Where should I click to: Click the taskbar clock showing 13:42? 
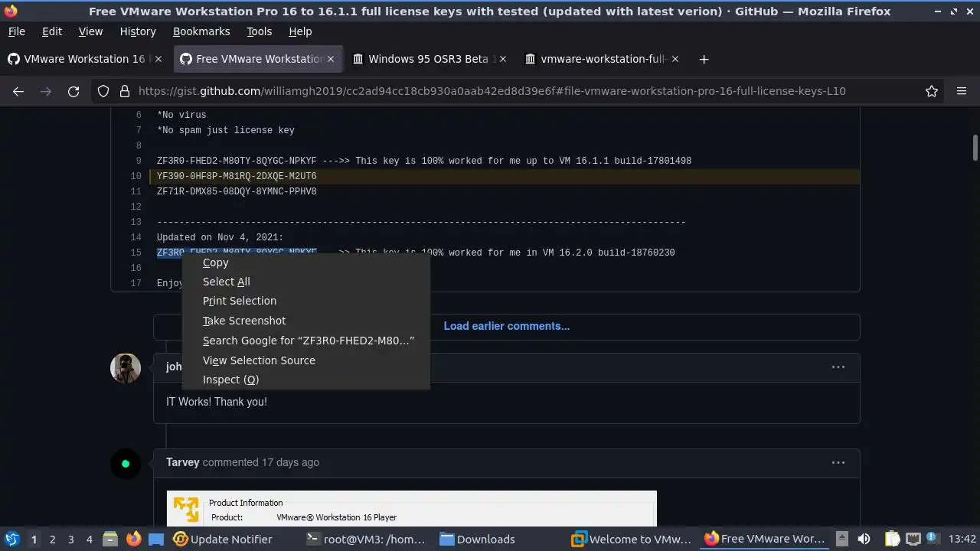pyautogui.click(x=962, y=539)
